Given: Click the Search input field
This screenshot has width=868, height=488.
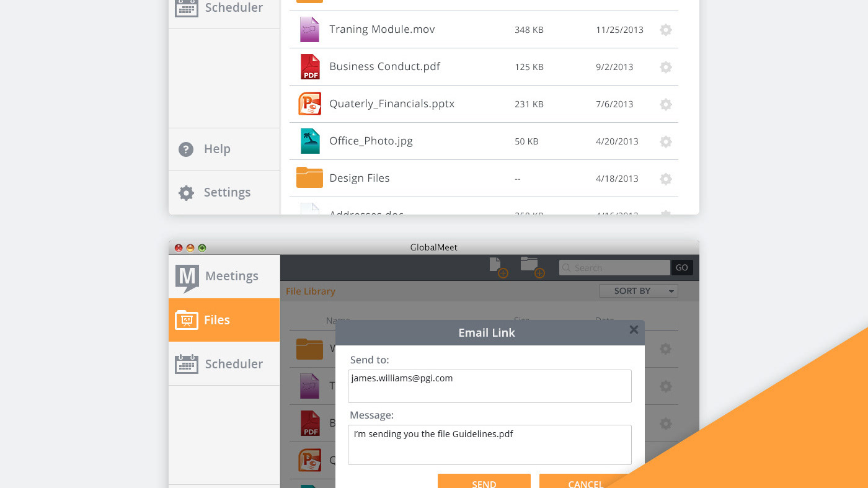Looking at the screenshot, I should coord(614,268).
